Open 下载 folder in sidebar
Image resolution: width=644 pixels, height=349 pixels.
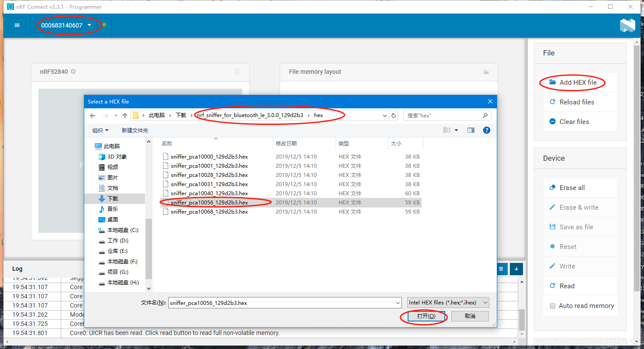point(108,198)
